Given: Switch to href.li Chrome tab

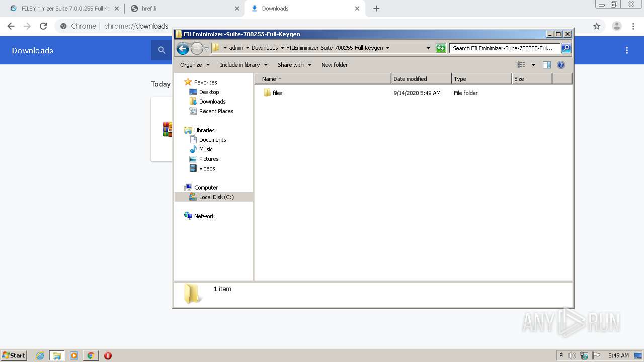Looking at the screenshot, I should point(184,9).
